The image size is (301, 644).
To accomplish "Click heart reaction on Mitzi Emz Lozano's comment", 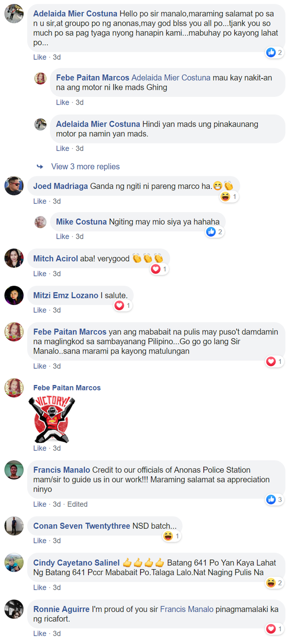I will click(119, 306).
